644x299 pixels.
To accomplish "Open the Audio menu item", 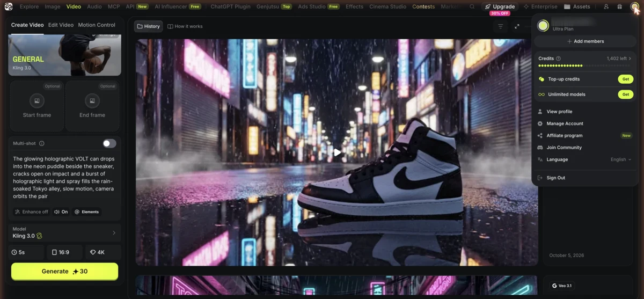I will point(94,7).
